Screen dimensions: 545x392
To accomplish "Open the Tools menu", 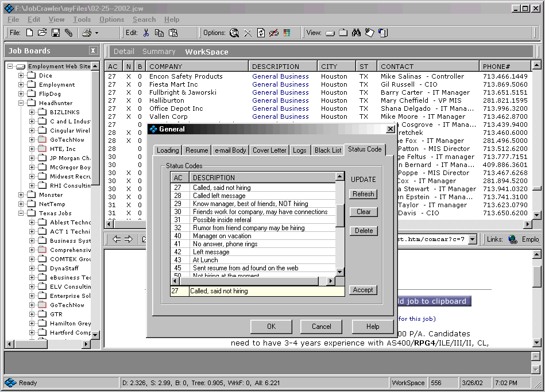I will (x=82, y=20).
